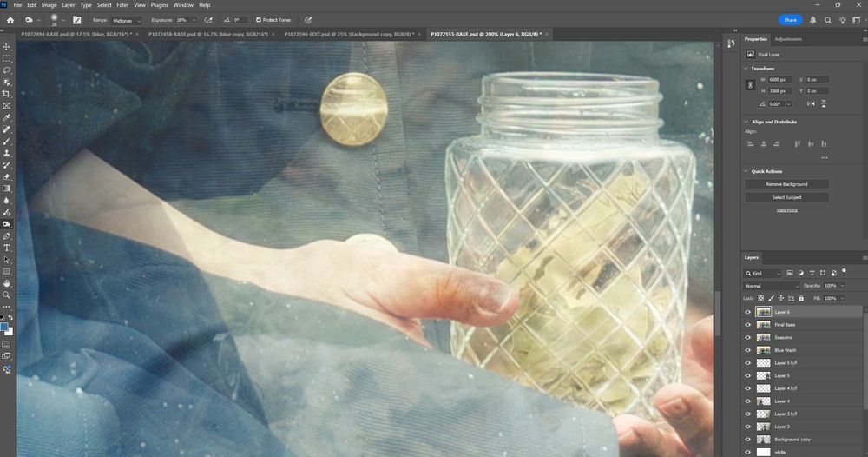Open the Exposure slider dropdown arrow

point(194,20)
